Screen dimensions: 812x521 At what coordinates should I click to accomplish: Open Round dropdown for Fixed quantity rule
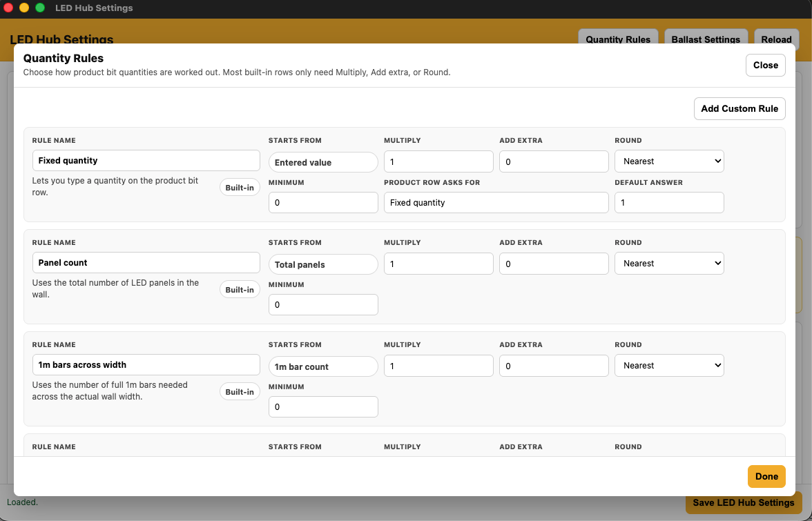pos(669,161)
